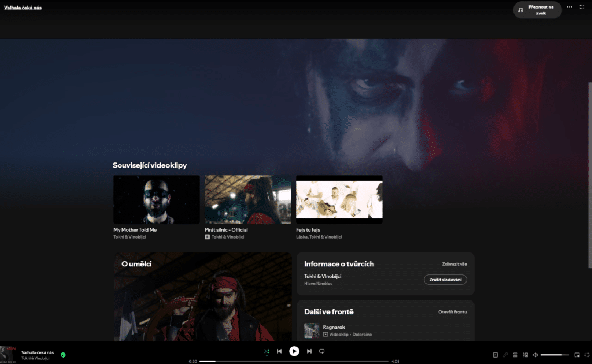Open Fejs tu fejs video thumbnail
592x364 pixels.
pos(339,199)
